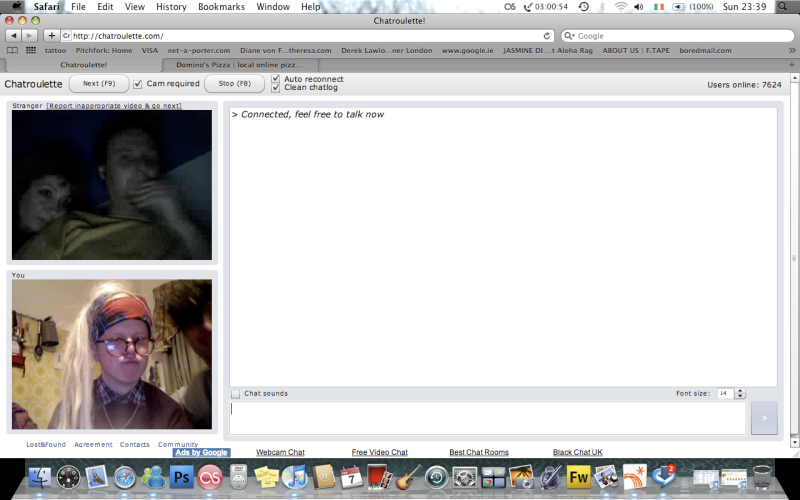800x500 pixels.
Task: Open Stickies from the Dock
Action: (x=267, y=478)
